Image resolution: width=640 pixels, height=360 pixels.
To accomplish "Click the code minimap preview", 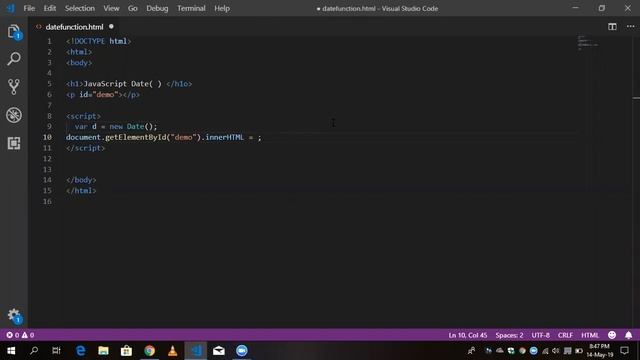I will [588, 42].
